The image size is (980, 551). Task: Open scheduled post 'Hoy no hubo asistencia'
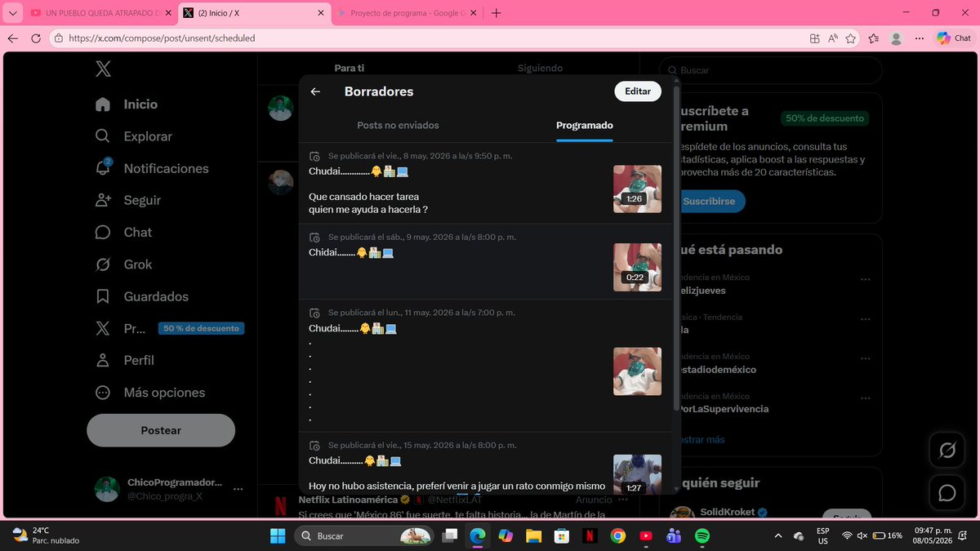[x=485, y=464]
